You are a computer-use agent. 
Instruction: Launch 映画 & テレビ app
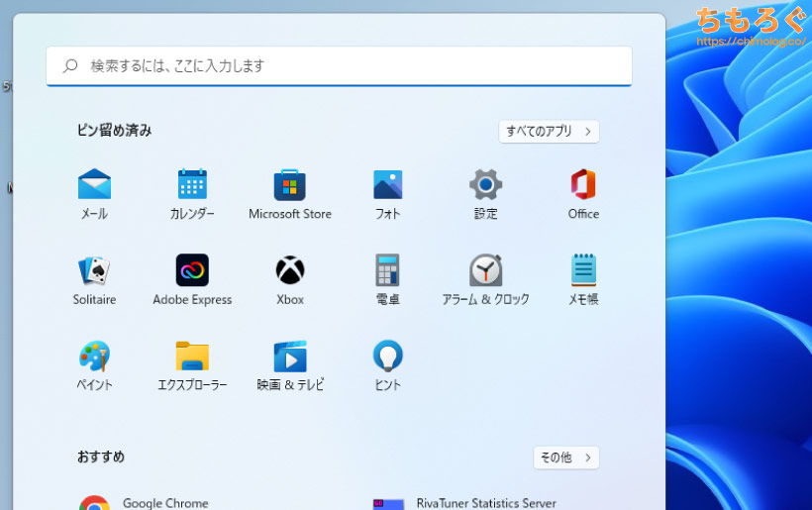(x=290, y=365)
